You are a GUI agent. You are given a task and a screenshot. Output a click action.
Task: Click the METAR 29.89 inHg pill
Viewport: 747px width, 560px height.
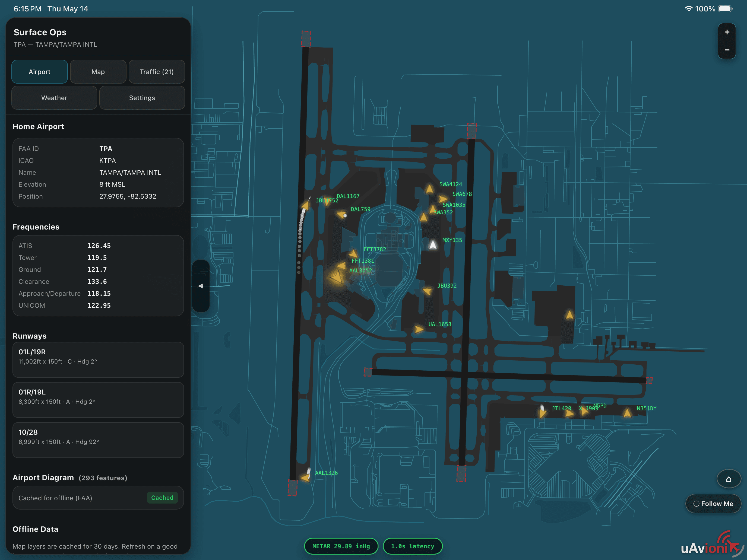pos(341,546)
